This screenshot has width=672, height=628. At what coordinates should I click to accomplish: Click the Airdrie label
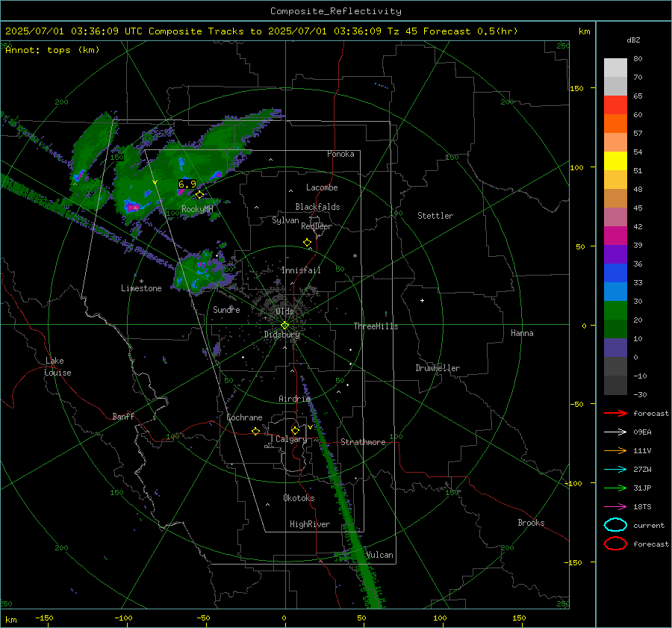tap(294, 399)
